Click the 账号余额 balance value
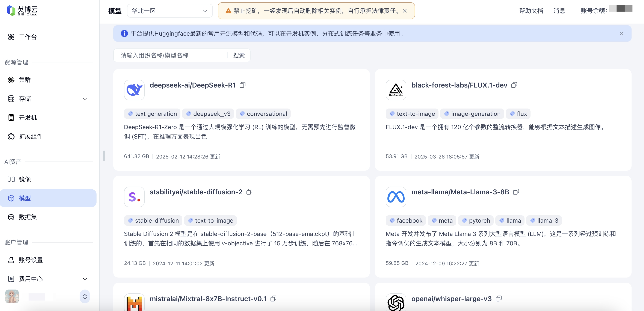 click(x=620, y=8)
